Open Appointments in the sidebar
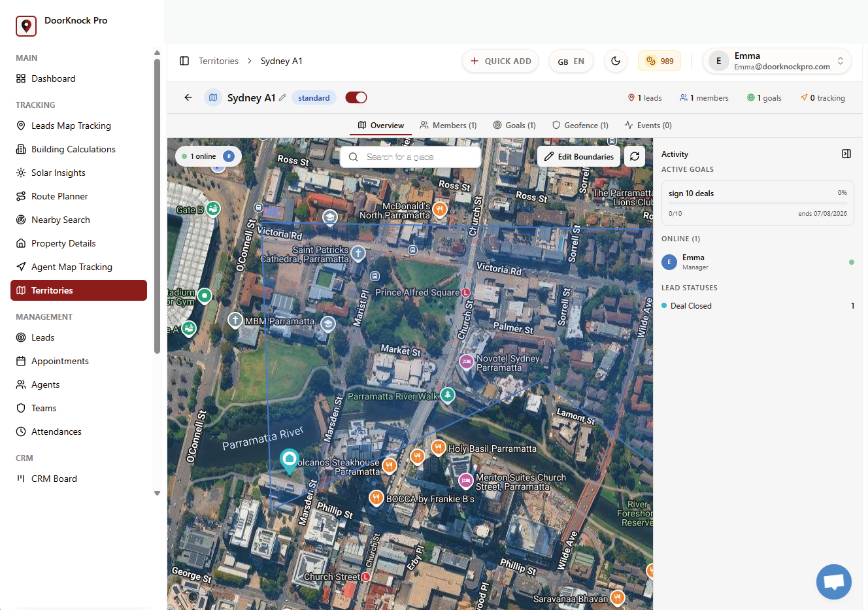868x610 pixels. pyautogui.click(x=78, y=361)
